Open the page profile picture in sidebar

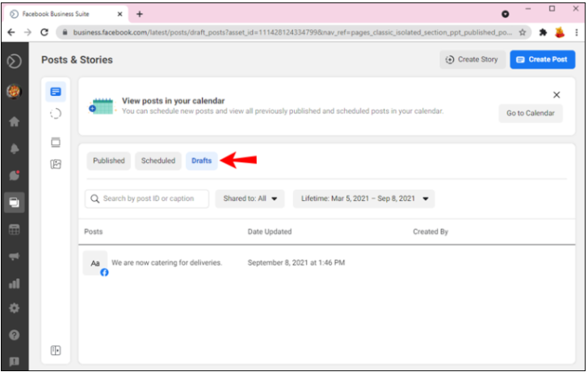15,91
